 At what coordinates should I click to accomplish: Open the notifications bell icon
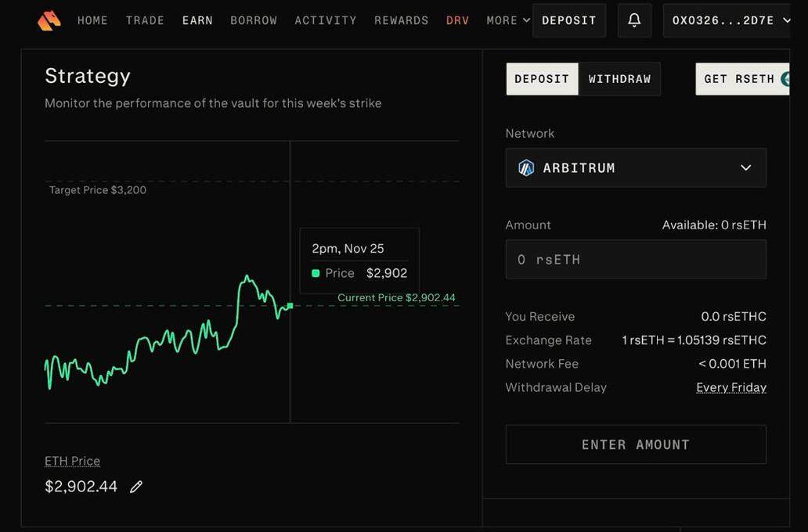634,20
